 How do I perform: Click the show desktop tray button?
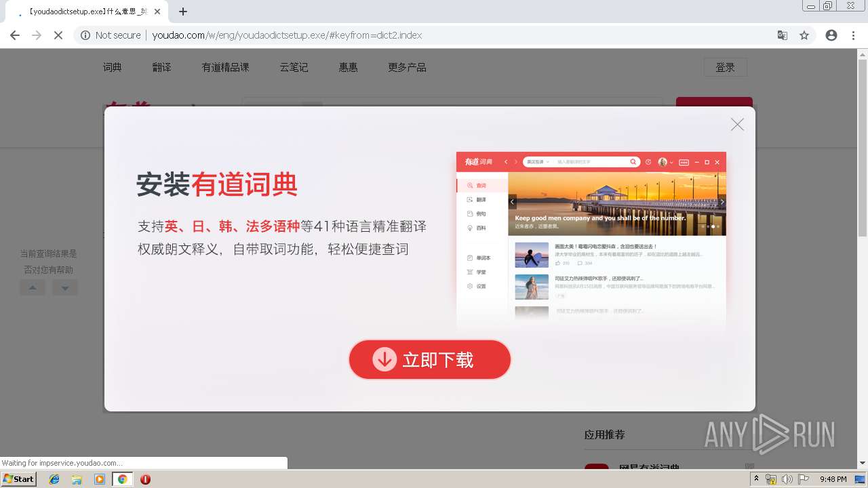[861, 479]
